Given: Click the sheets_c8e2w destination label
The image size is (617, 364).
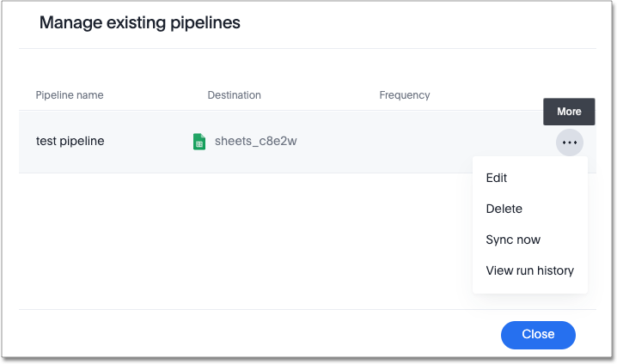Looking at the screenshot, I should (255, 142).
